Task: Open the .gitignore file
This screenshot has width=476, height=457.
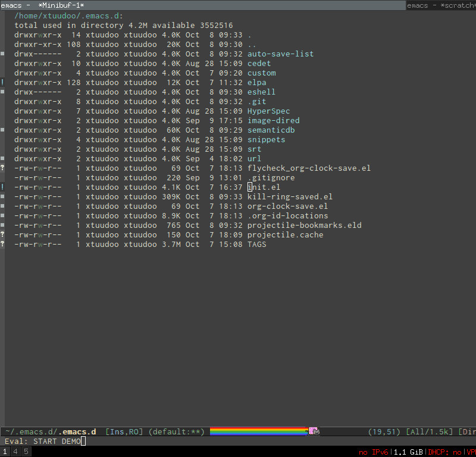Action: [x=271, y=178]
